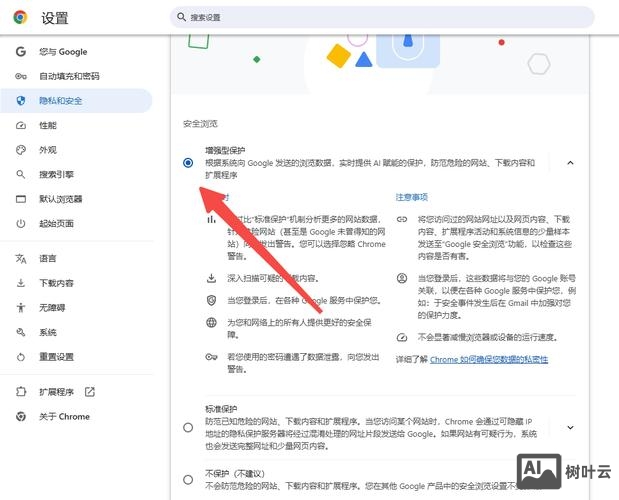Click the browser window icon for 默认浏览器
This screenshot has width=619, height=500.
(21, 199)
